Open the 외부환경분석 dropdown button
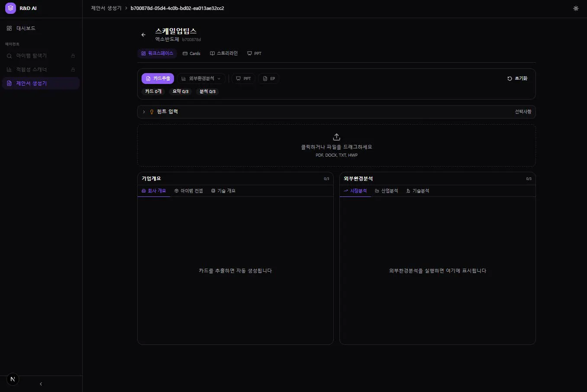 [x=201, y=78]
